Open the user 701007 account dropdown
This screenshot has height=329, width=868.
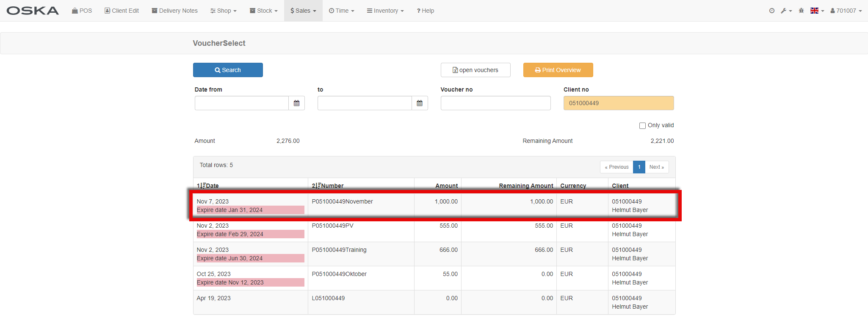[846, 11]
